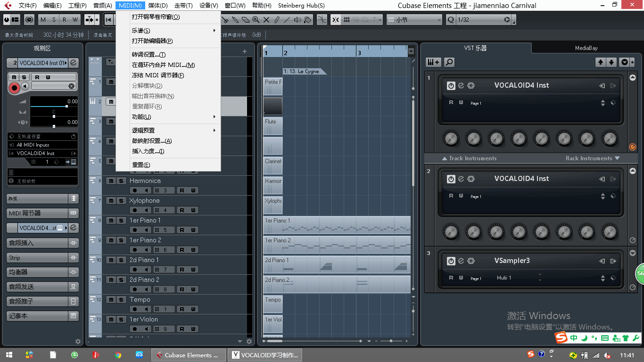The image size is (644, 362).
Task: Toggle monitor speaker button in Inspector
Action: click(25, 86)
